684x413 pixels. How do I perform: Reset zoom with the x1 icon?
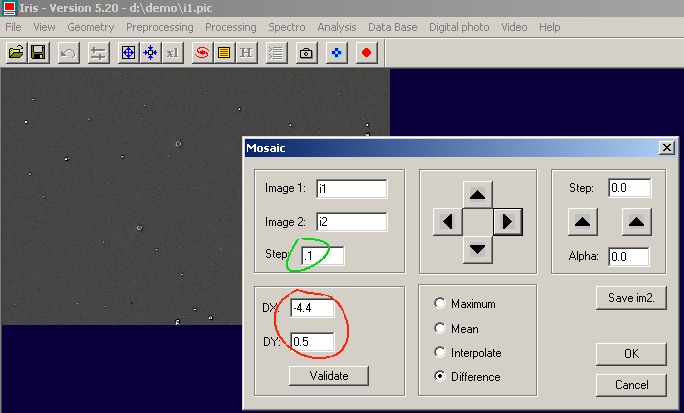[173, 53]
